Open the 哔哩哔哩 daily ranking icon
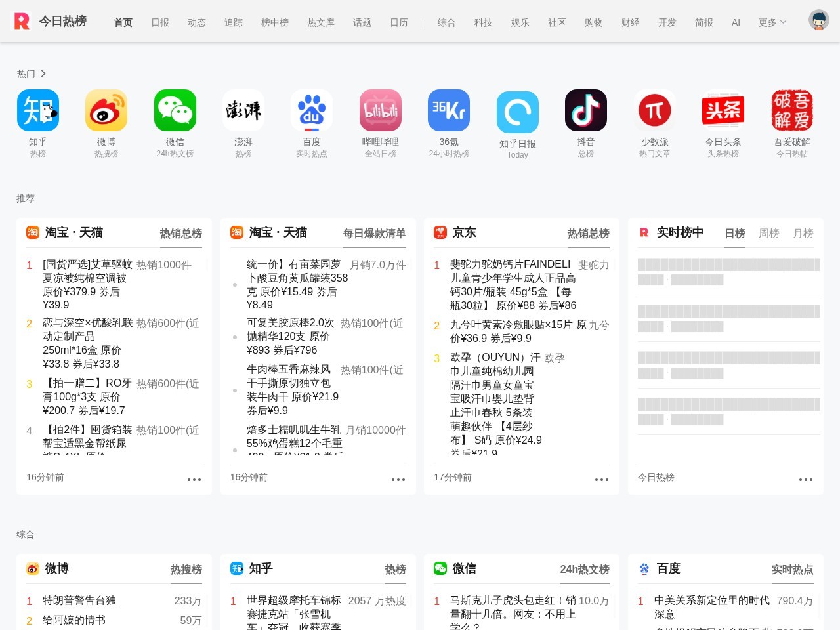Screen dimensions: 840x630 coord(381,110)
